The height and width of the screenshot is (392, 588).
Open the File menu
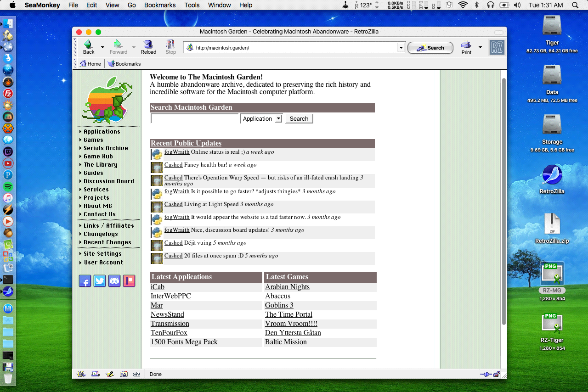73,5
